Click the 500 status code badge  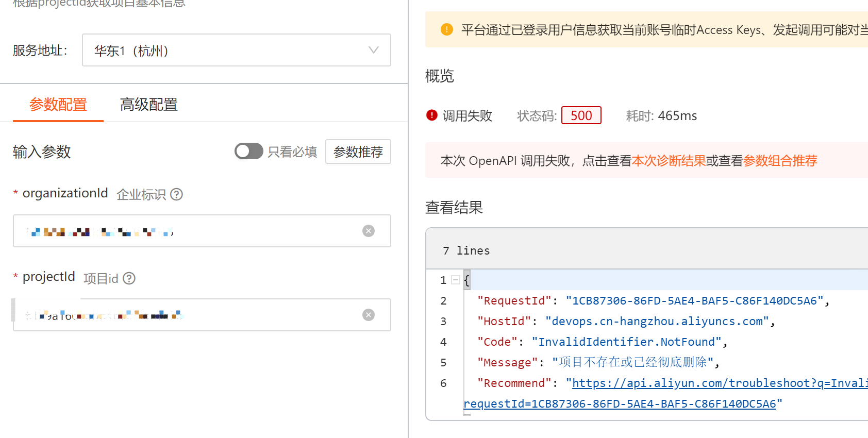[581, 115]
